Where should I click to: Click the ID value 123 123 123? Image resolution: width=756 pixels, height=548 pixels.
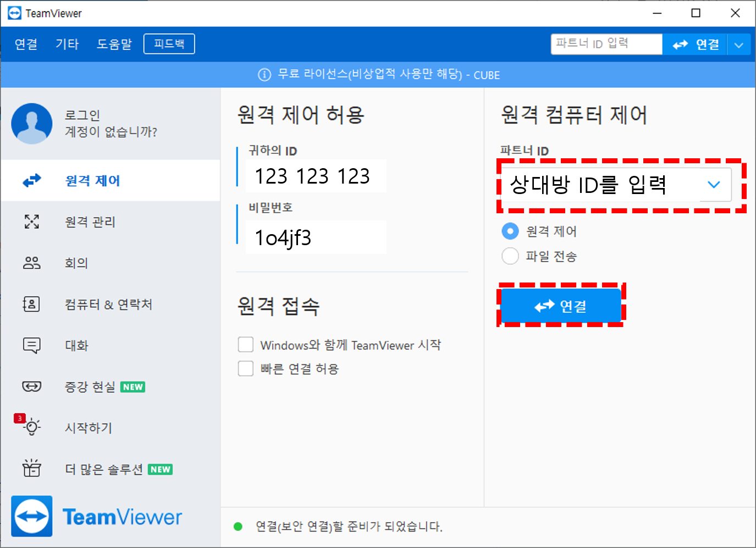pos(312,176)
